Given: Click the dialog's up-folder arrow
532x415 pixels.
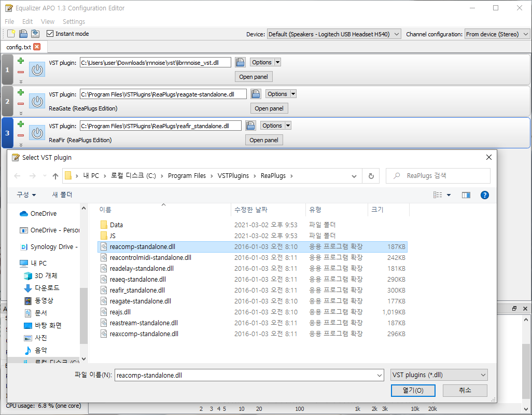Looking at the screenshot, I should click(55, 176).
